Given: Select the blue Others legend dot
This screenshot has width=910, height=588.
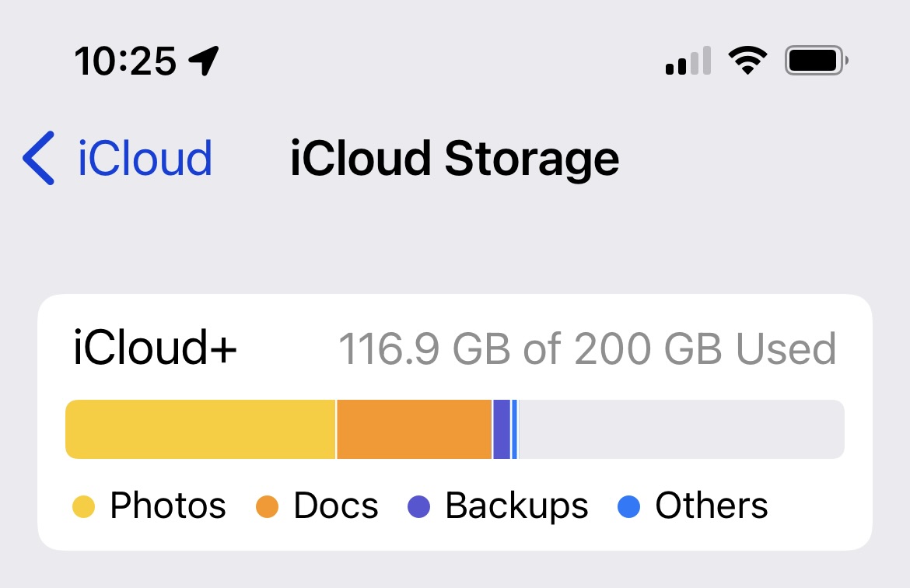Looking at the screenshot, I should point(628,506).
